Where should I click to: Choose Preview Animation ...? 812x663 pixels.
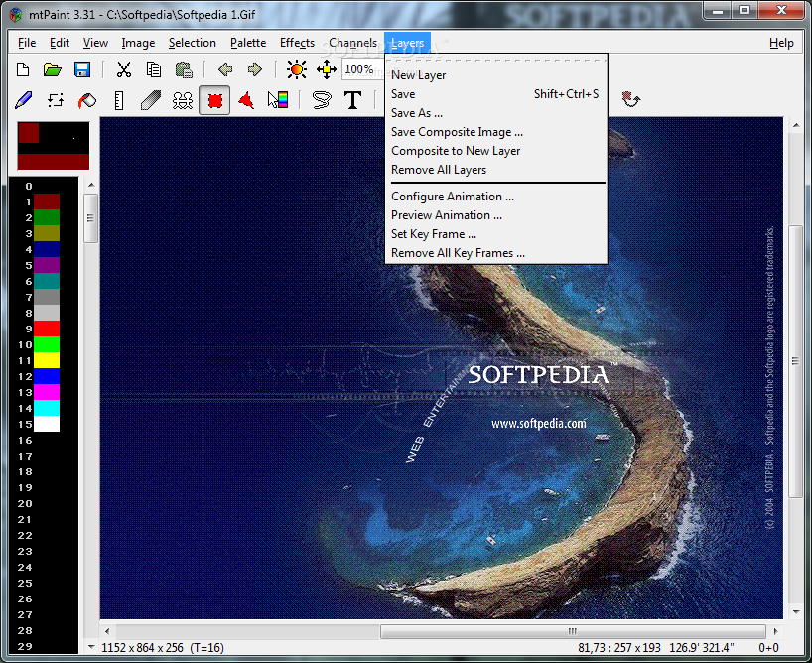point(496,215)
